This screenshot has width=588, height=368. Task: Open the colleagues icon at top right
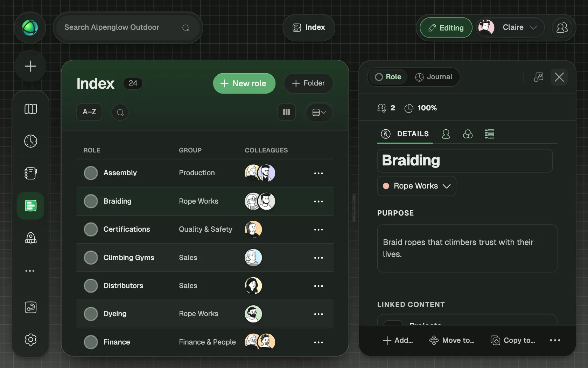click(562, 28)
